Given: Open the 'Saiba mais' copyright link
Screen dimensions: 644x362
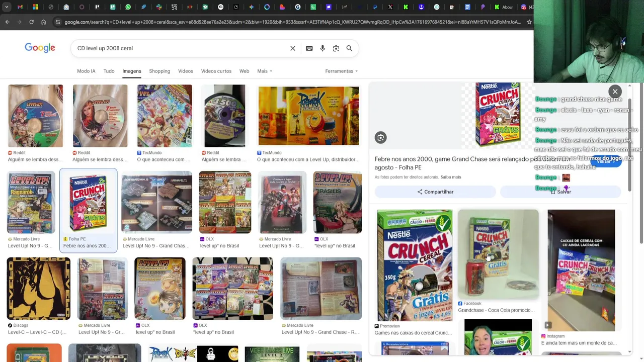Looking at the screenshot, I should 451,177.
